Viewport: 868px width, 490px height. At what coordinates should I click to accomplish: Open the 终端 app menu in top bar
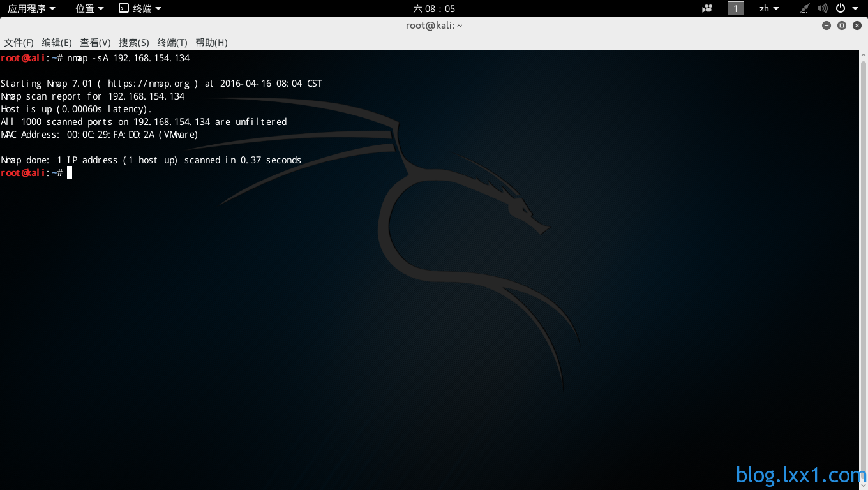click(140, 8)
